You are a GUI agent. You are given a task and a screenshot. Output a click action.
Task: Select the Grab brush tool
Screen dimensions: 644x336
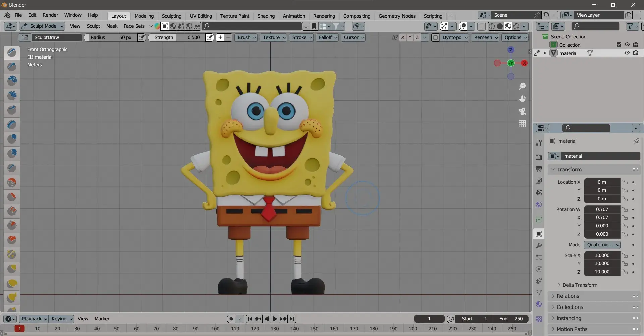click(12, 269)
